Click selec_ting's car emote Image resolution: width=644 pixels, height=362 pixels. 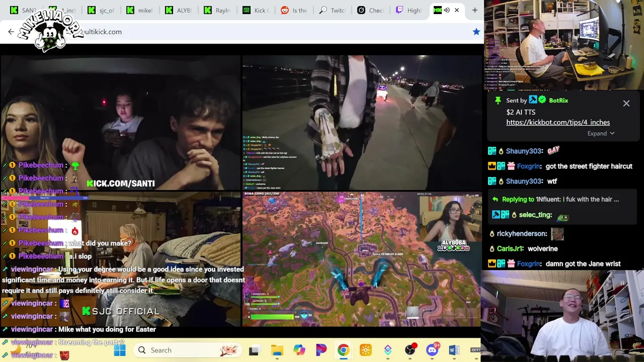pyautogui.click(x=563, y=216)
